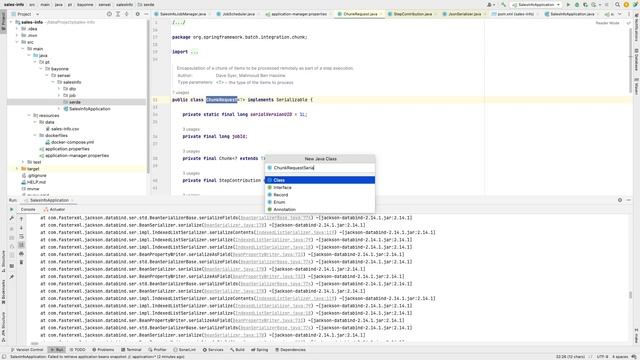Open the Bookmarks tool window on left edge
The width and height of the screenshot is (640, 360).
click(x=3, y=291)
